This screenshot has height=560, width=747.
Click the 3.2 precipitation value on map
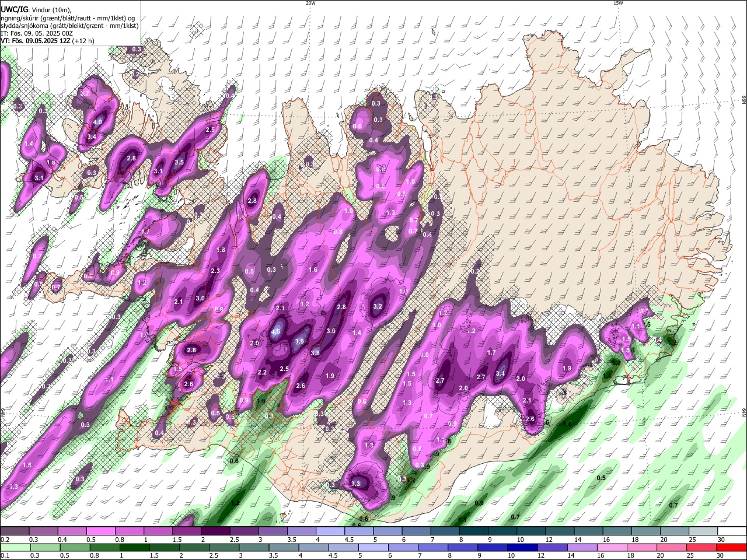click(378, 306)
